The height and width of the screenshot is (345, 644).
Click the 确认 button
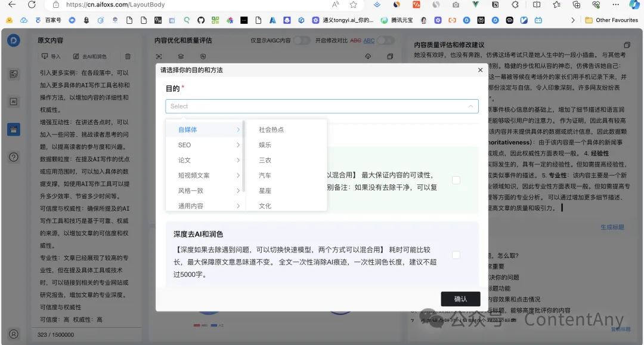point(460,299)
